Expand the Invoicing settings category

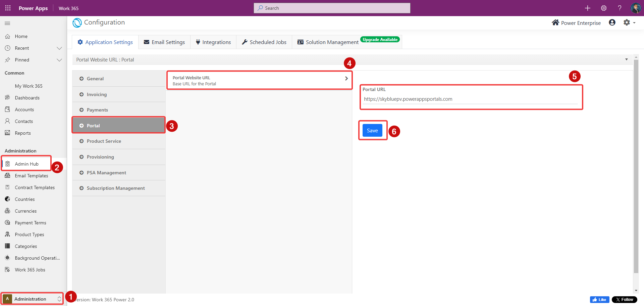119,94
